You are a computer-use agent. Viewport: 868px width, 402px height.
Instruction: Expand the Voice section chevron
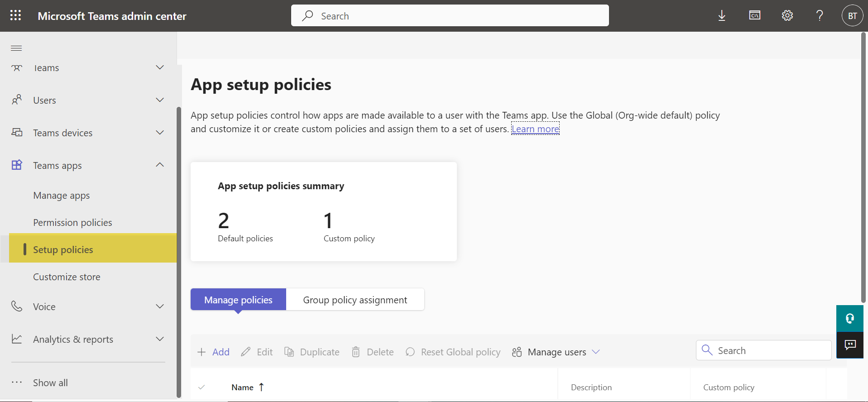coord(160,306)
